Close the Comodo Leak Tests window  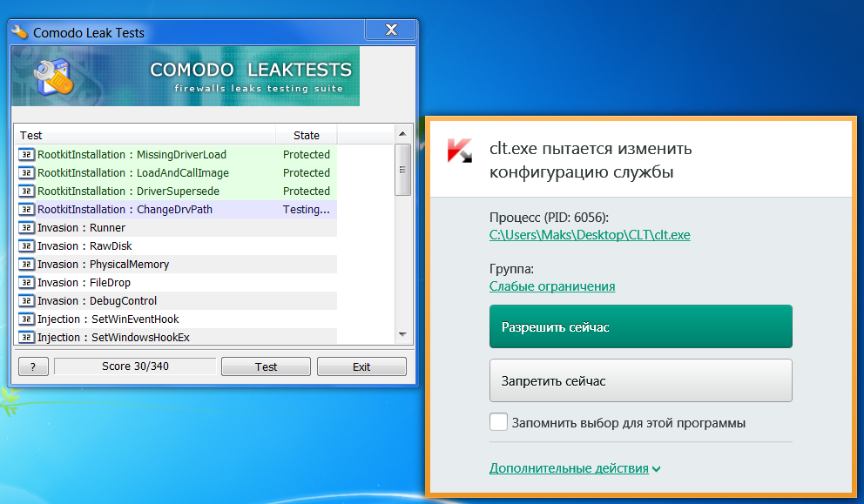coord(391,30)
